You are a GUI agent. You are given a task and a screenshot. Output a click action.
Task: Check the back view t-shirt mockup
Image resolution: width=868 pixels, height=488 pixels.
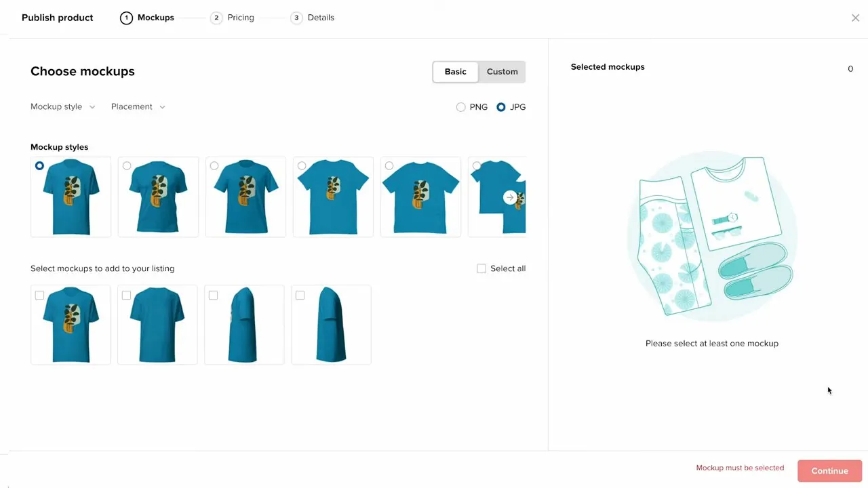click(x=126, y=295)
